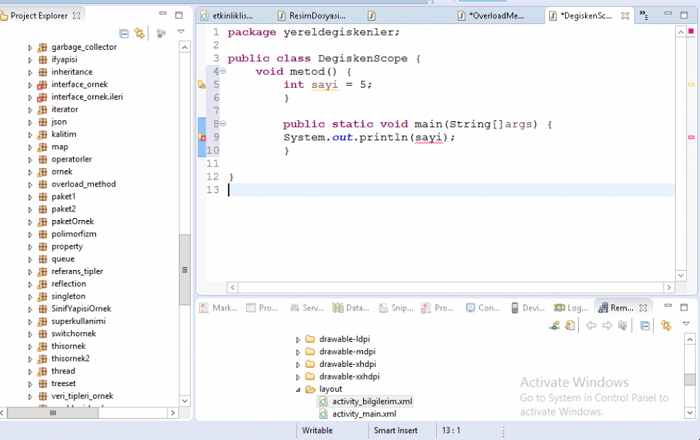Viewport: 700px width, 440px height.
Task: Click the queue package icon
Action: click(x=42, y=259)
